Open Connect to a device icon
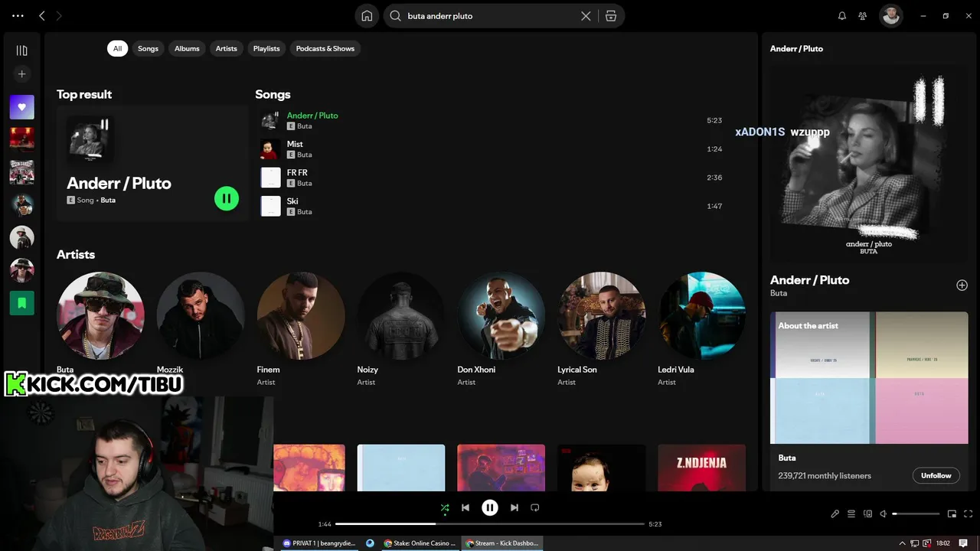 867,514
